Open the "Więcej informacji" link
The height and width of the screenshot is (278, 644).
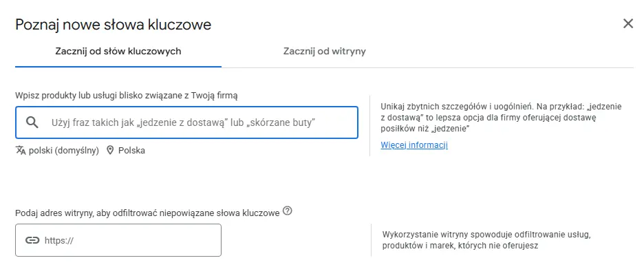tap(414, 145)
